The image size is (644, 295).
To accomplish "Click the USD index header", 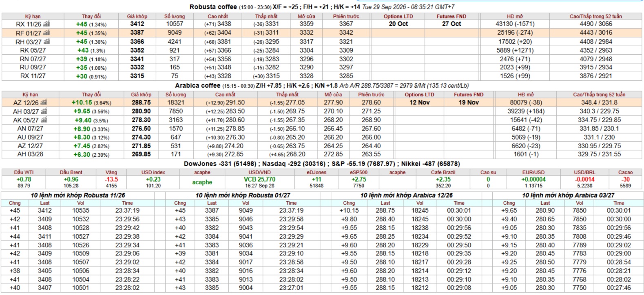I will coord(153,173).
